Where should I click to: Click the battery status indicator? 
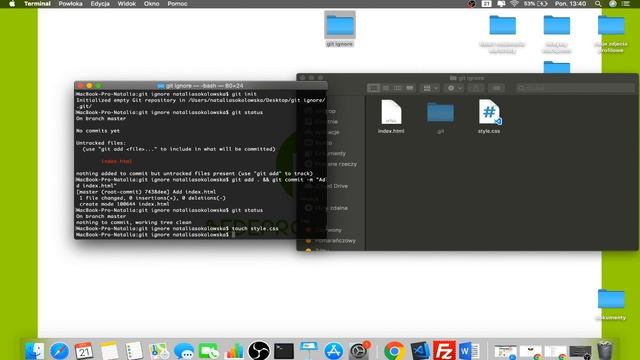point(536,4)
